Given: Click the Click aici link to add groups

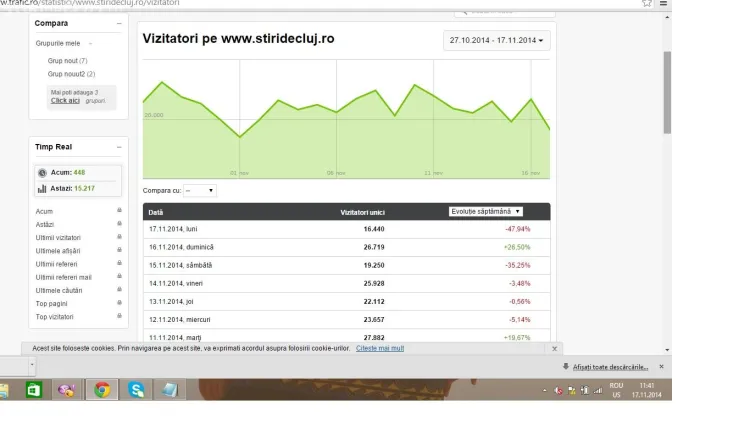Looking at the screenshot, I should click(x=65, y=100).
